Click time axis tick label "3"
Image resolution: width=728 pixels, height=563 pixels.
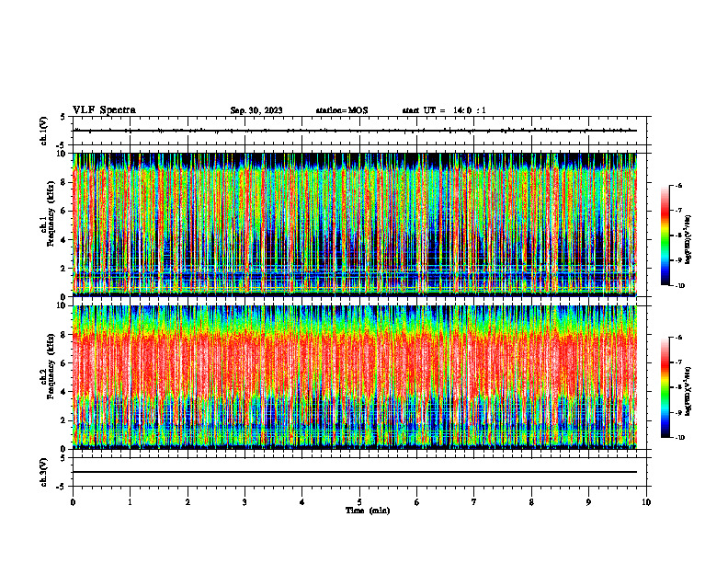click(x=245, y=502)
